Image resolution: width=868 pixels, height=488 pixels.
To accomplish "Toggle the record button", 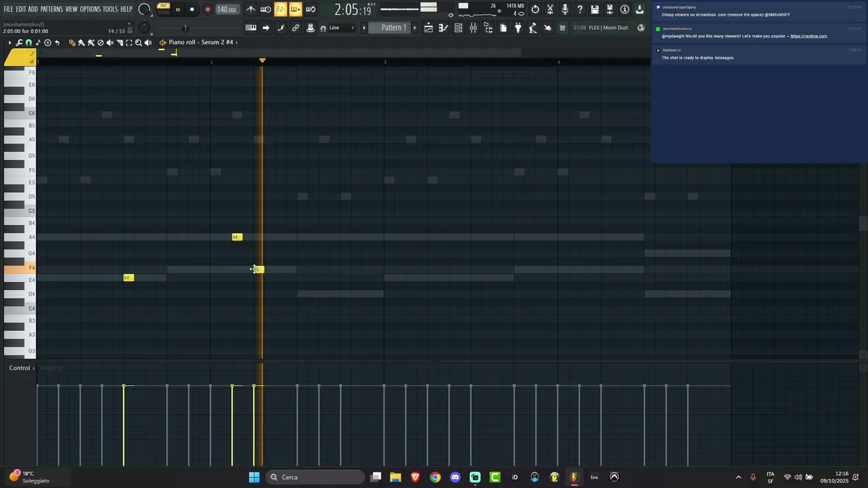I will coord(208,9).
